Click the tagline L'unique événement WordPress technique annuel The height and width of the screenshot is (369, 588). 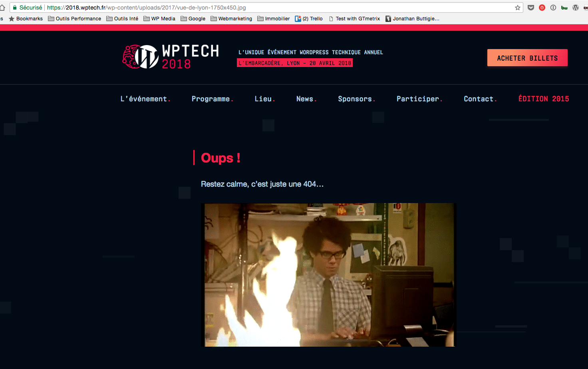pos(311,52)
